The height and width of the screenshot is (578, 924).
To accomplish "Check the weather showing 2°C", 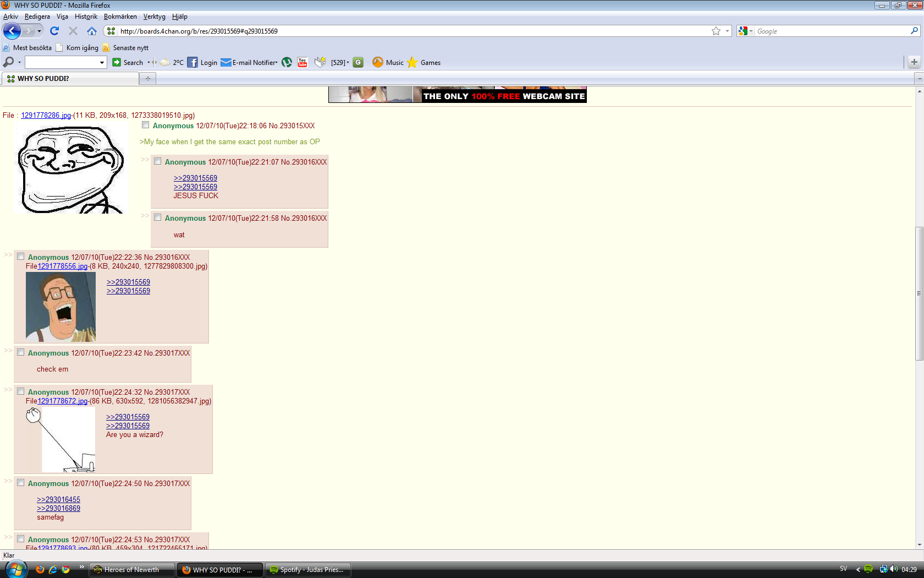I will pos(170,62).
